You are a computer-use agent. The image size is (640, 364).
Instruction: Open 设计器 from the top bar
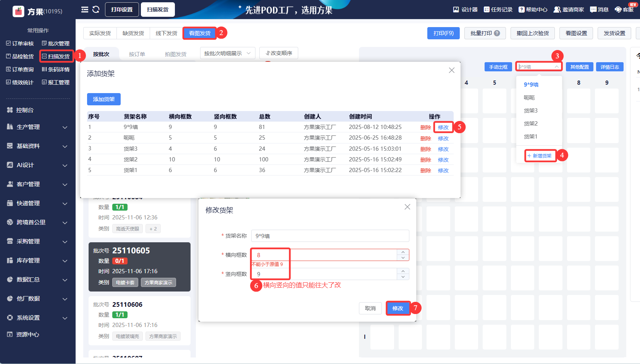[465, 10]
